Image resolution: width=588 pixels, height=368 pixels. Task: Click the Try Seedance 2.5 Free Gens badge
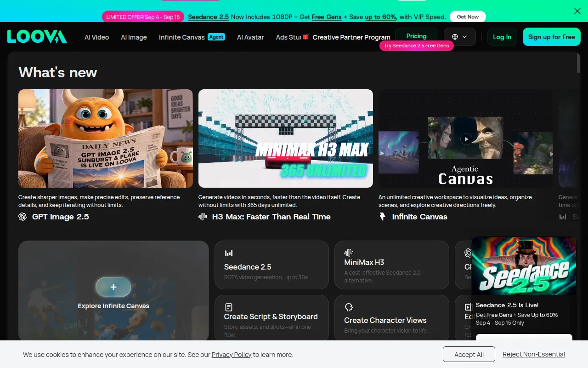pos(417,46)
